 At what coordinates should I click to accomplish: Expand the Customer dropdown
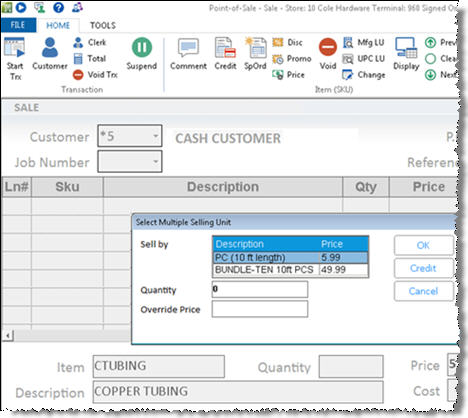point(155,136)
